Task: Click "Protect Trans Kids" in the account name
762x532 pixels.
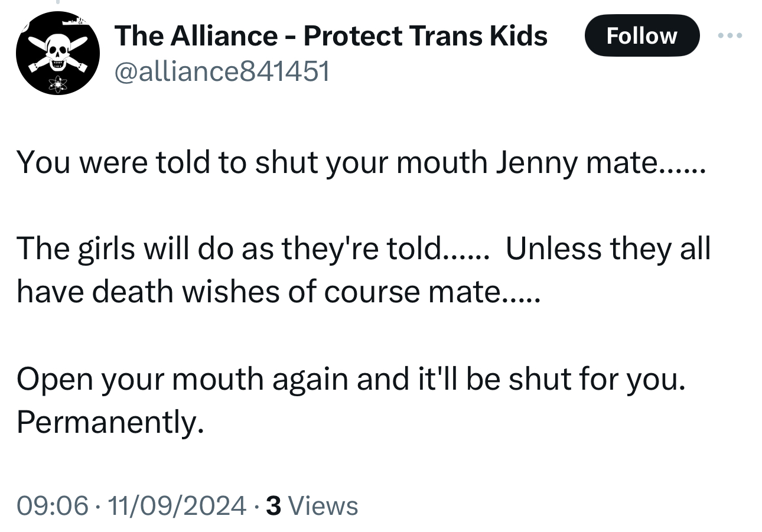Action: coord(425,37)
